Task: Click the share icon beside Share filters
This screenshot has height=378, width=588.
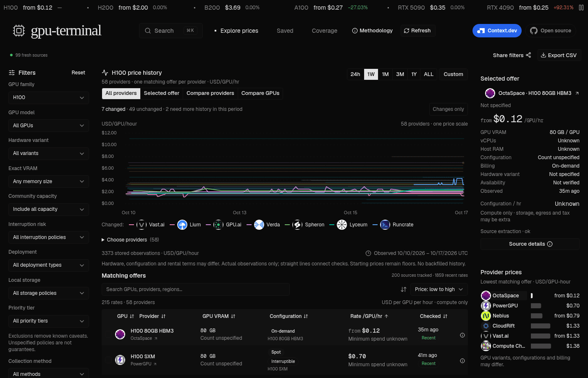Action: (x=528, y=55)
